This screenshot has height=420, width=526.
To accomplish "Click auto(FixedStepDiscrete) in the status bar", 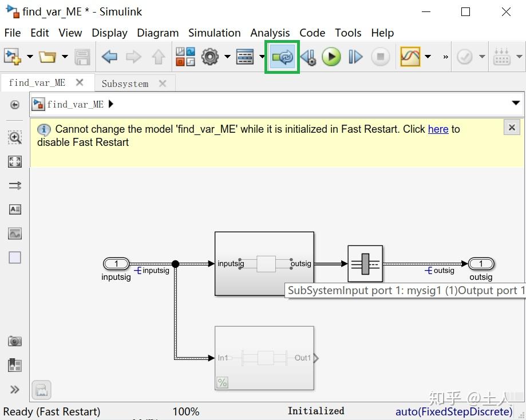I will coord(454,411).
